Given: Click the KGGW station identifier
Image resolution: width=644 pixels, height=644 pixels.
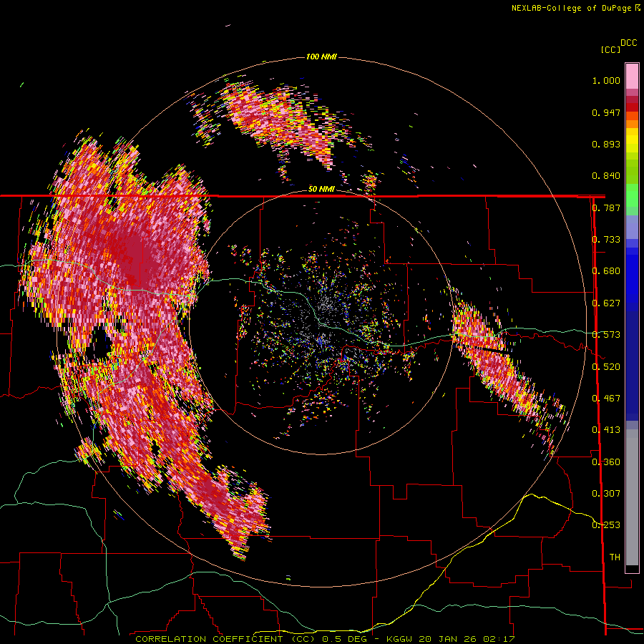Looking at the screenshot, I should click(x=401, y=639).
